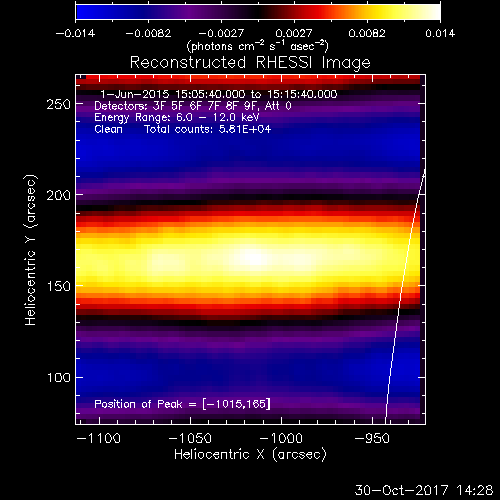
Task: Click the brightest white peak in the image
Action: tap(254, 258)
